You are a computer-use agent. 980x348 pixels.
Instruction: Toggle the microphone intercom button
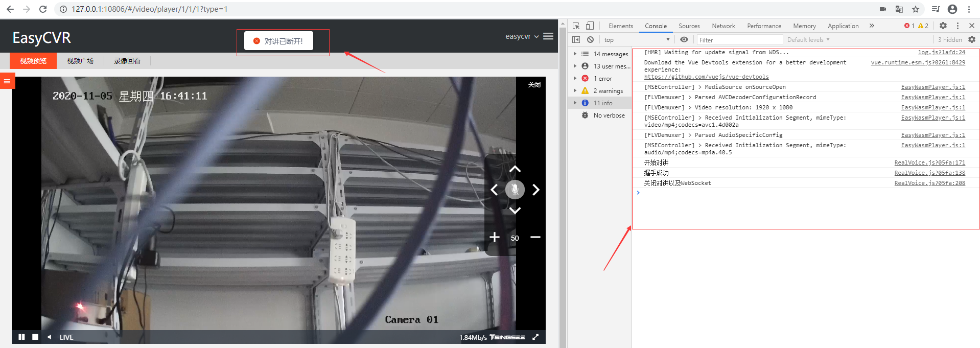[515, 190]
